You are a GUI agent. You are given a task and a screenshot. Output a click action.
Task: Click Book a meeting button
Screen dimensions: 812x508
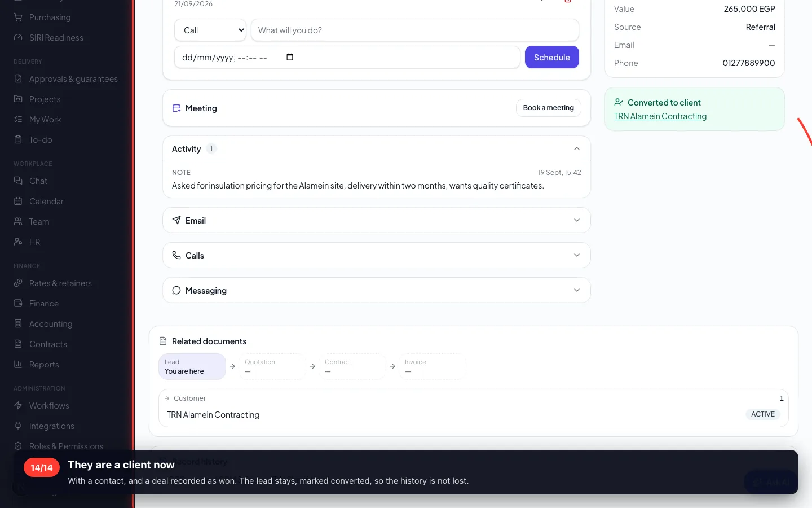549,108
